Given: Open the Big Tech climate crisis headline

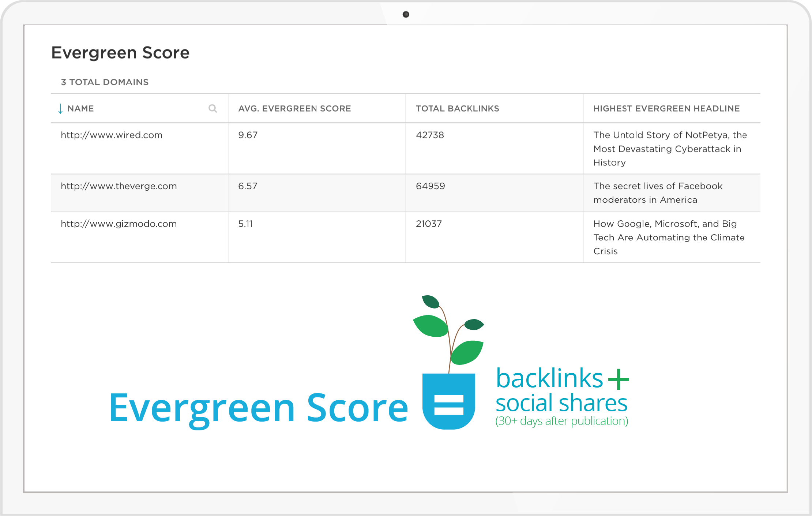Looking at the screenshot, I should click(669, 238).
